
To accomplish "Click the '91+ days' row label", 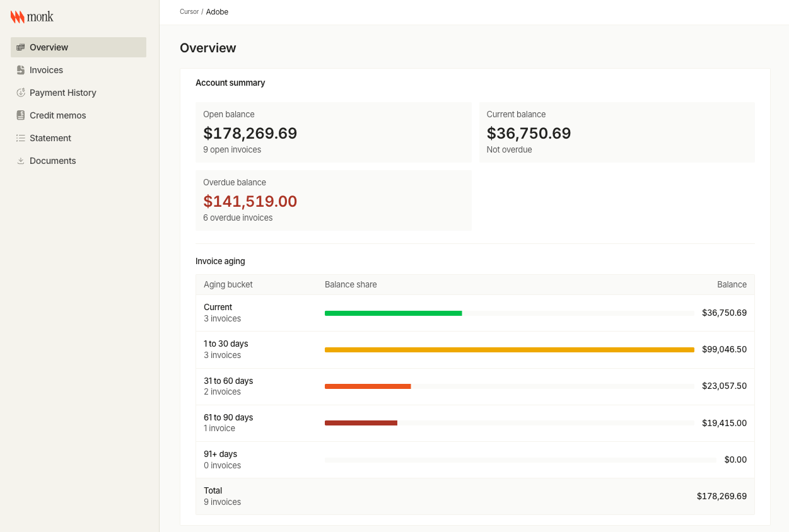I will tap(220, 454).
